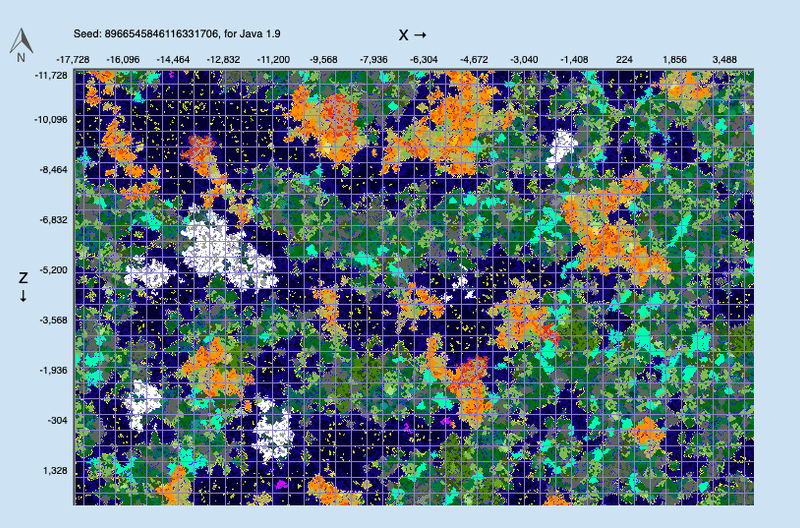
Task: Click X axis value 224
Action: 624,60
